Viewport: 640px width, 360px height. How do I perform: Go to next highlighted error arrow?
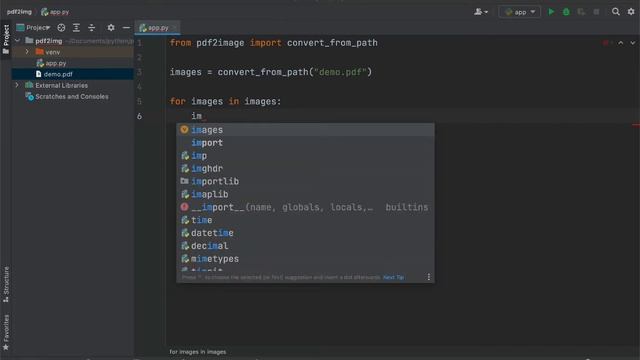point(633,43)
